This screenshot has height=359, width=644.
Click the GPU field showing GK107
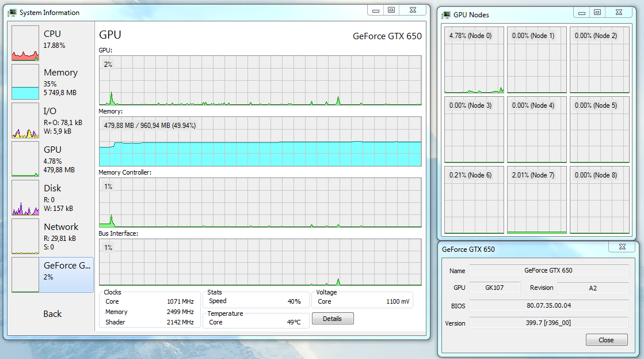coord(494,288)
